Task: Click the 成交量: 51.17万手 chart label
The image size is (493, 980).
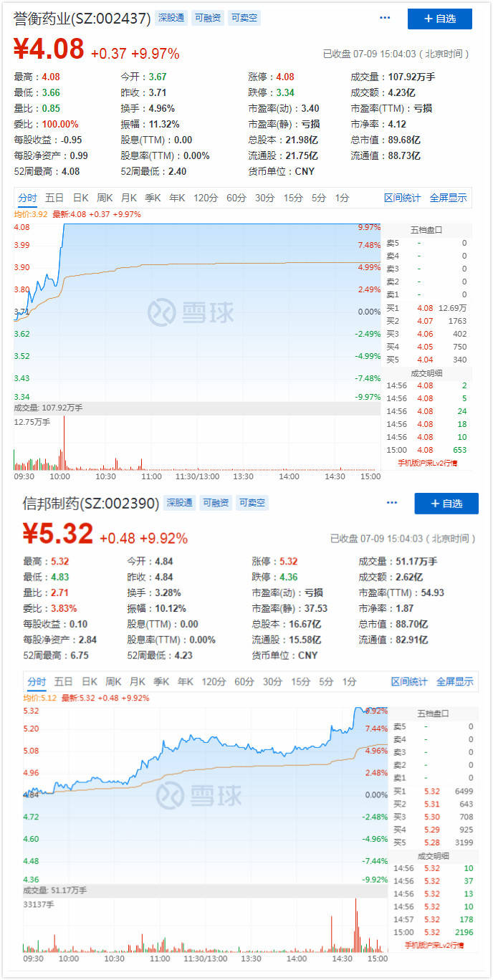Action: click(x=54, y=890)
